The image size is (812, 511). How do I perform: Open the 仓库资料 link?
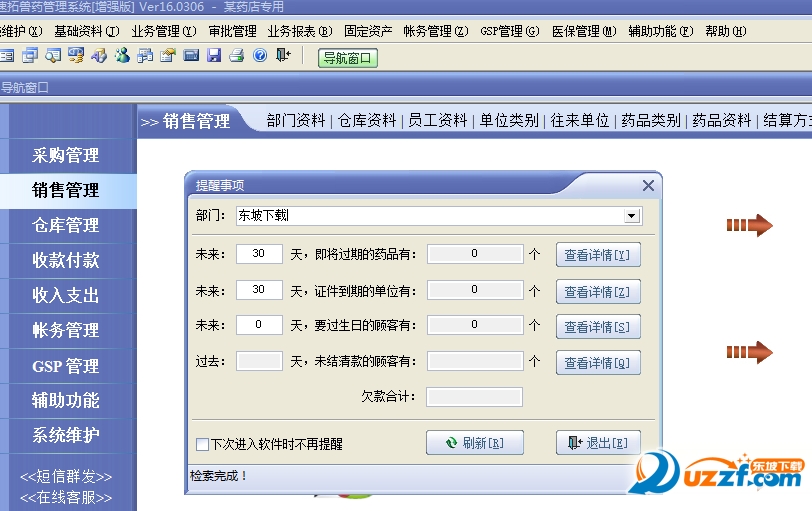point(367,121)
